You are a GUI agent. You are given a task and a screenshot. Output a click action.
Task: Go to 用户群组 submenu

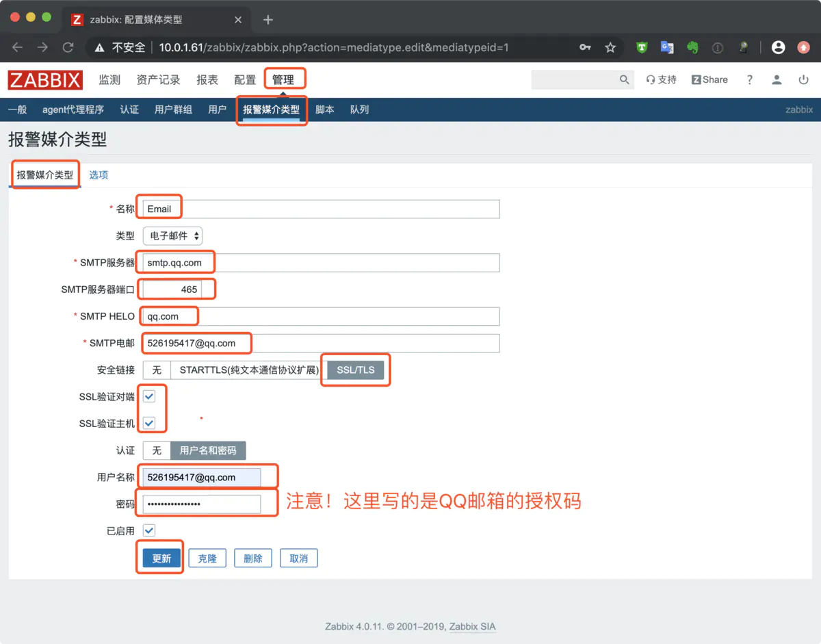[173, 110]
